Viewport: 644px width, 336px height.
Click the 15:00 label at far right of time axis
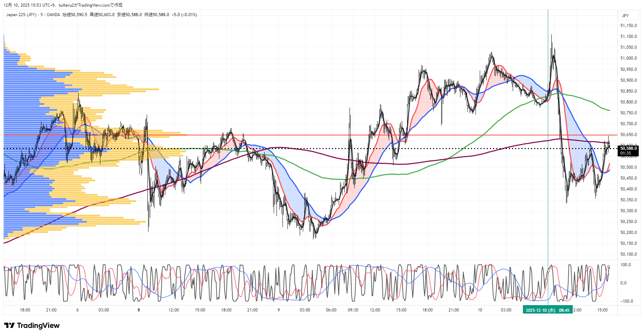602,310
